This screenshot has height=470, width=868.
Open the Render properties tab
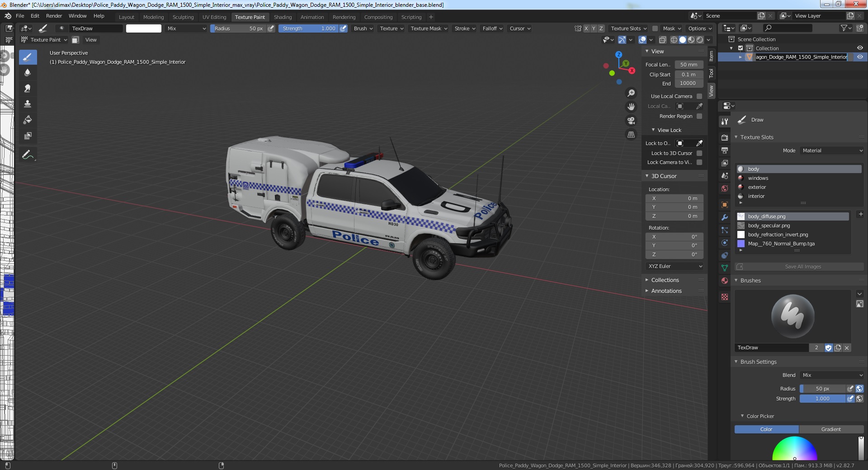click(725, 137)
